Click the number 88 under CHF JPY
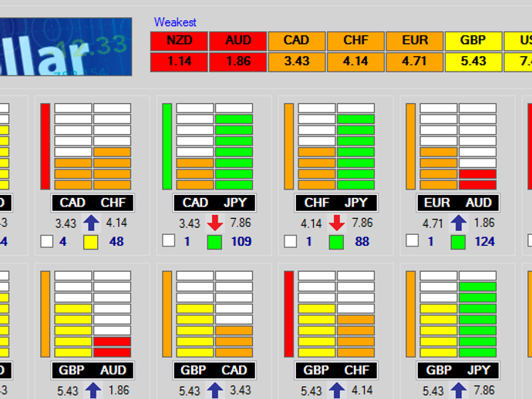 (362, 242)
